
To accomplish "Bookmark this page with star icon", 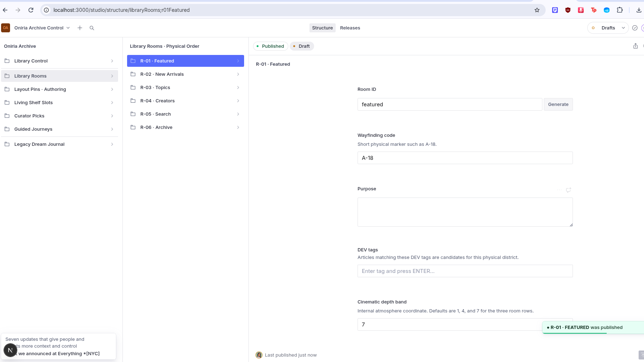I will pos(537,10).
